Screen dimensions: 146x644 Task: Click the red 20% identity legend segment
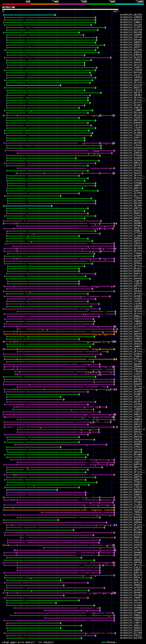[x=16, y=4]
